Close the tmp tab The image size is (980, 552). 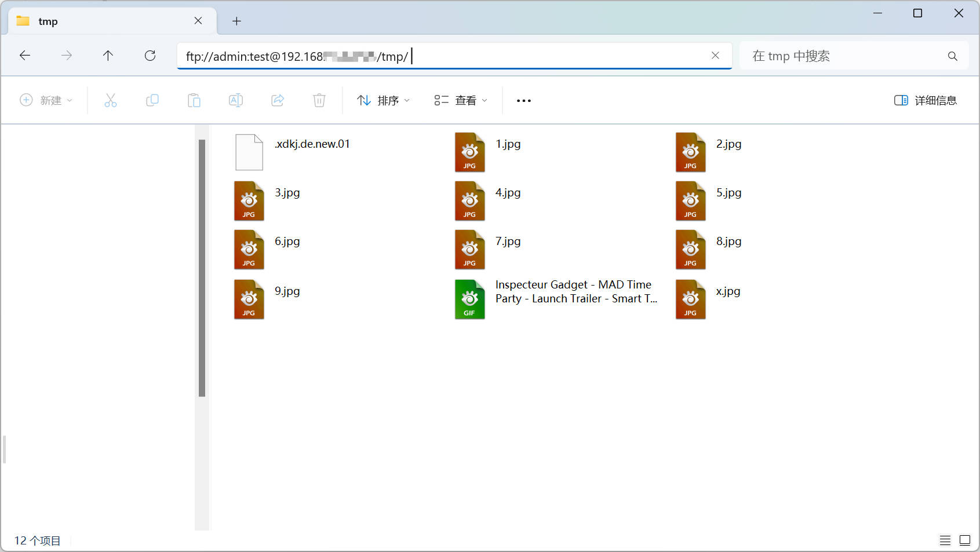198,21
